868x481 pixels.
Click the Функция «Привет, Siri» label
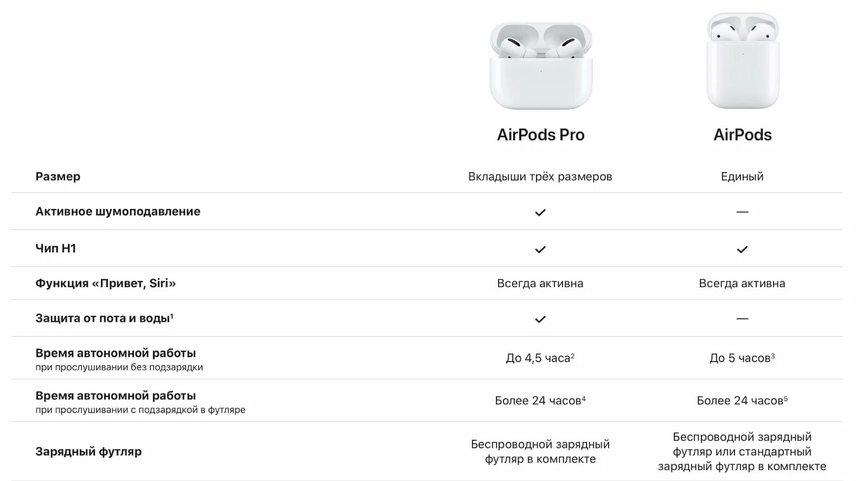[106, 283]
